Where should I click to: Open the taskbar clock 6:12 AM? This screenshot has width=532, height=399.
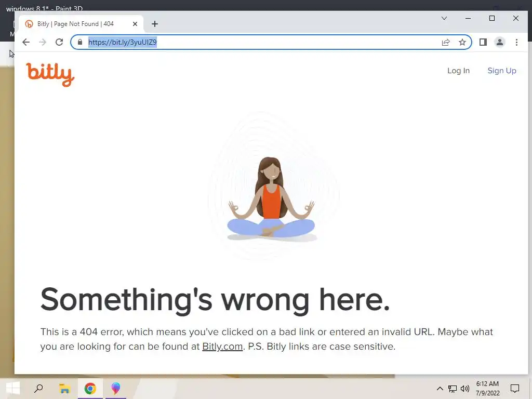(487, 389)
